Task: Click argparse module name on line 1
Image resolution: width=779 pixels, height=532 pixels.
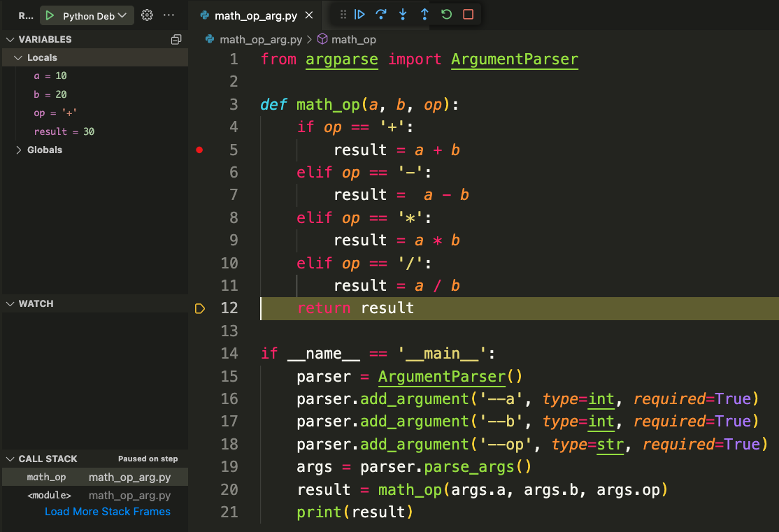Action: coord(342,59)
